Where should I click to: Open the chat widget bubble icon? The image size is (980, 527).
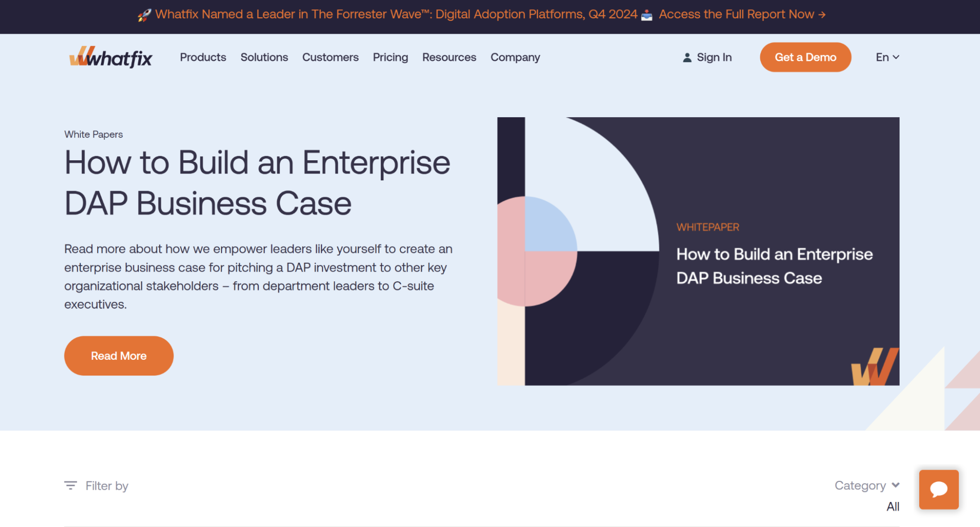(938, 489)
